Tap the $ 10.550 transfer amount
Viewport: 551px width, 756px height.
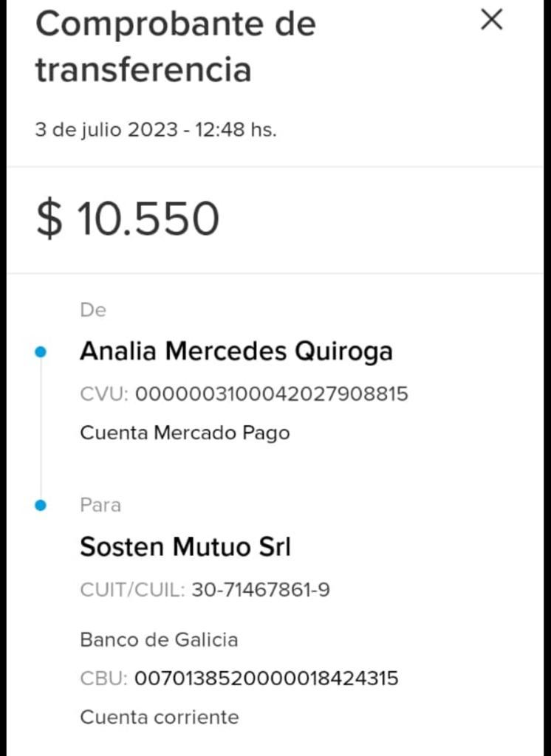click(128, 219)
